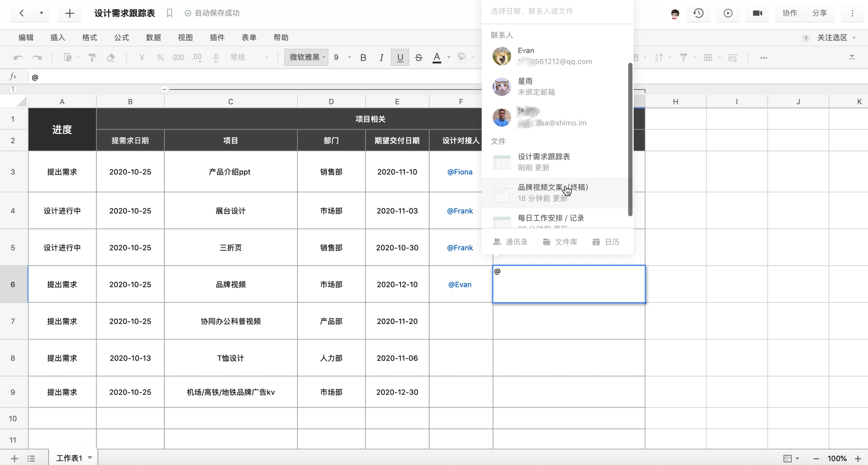The image size is (868, 465).
Task: Click the undo arrow
Action: pos(19,58)
